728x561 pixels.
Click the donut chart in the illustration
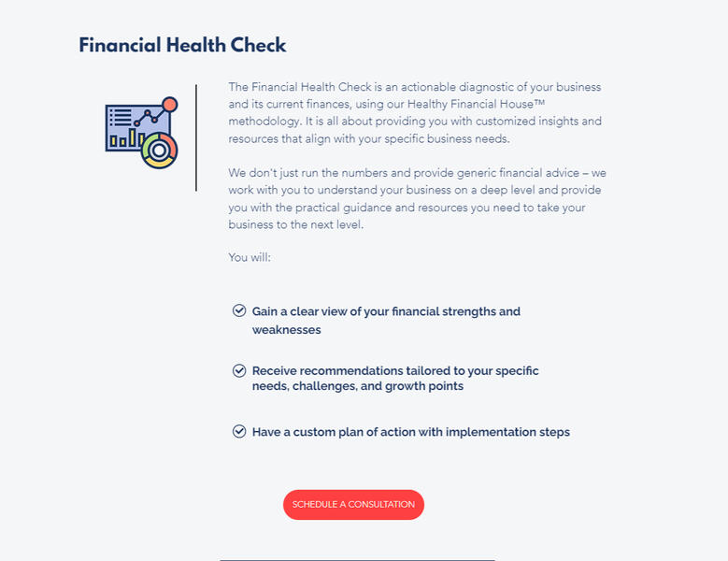tap(160, 150)
